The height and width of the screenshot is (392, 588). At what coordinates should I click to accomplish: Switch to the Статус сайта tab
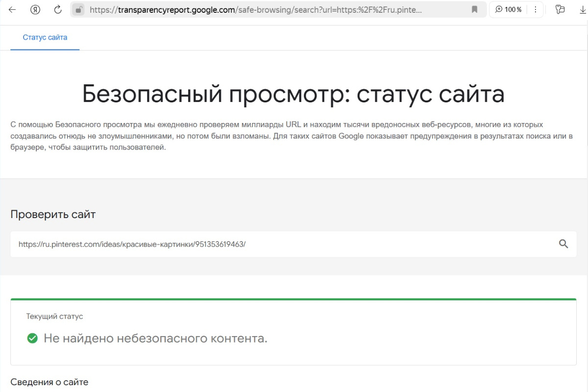click(x=45, y=37)
